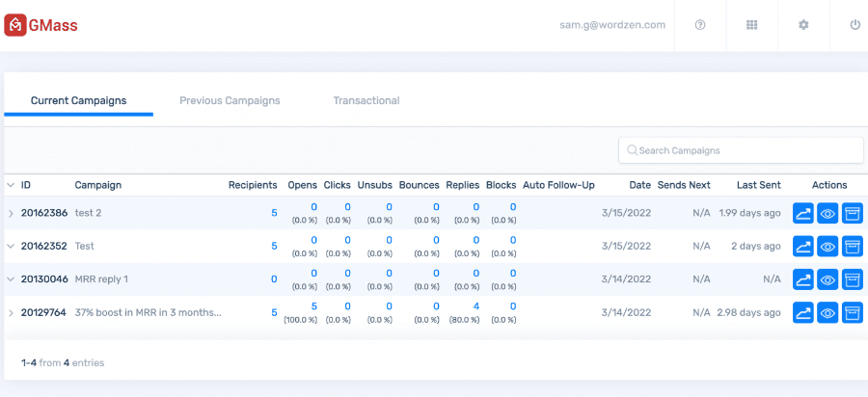This screenshot has height=397, width=868.
Task: Click '1-4 from 4 entries' text
Action: pos(63,363)
